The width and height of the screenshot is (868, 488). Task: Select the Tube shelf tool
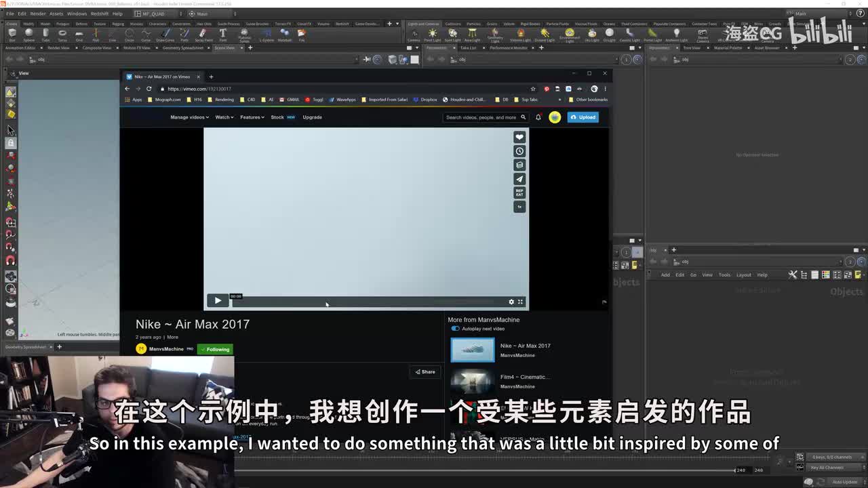point(45,34)
